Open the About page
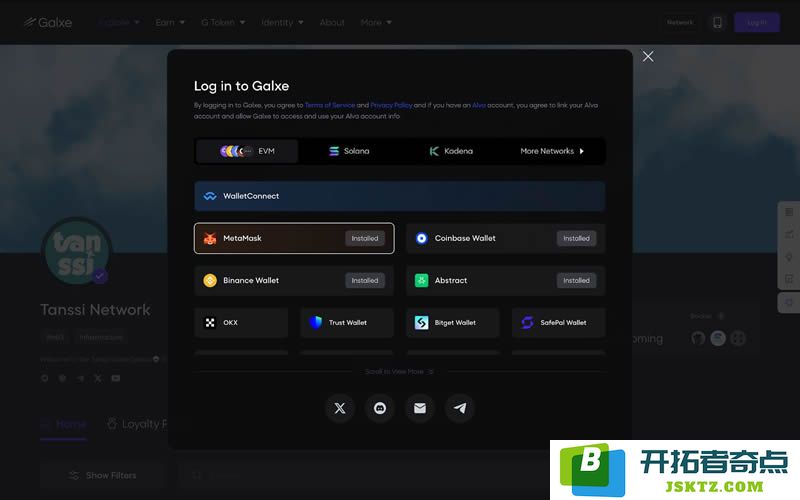The width and height of the screenshot is (800, 500). coord(332,22)
